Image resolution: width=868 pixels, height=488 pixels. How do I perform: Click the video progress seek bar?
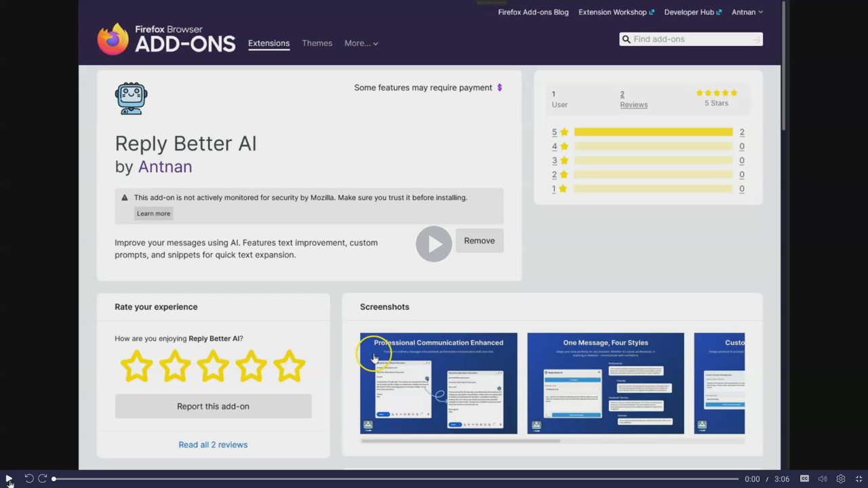[395, 479]
